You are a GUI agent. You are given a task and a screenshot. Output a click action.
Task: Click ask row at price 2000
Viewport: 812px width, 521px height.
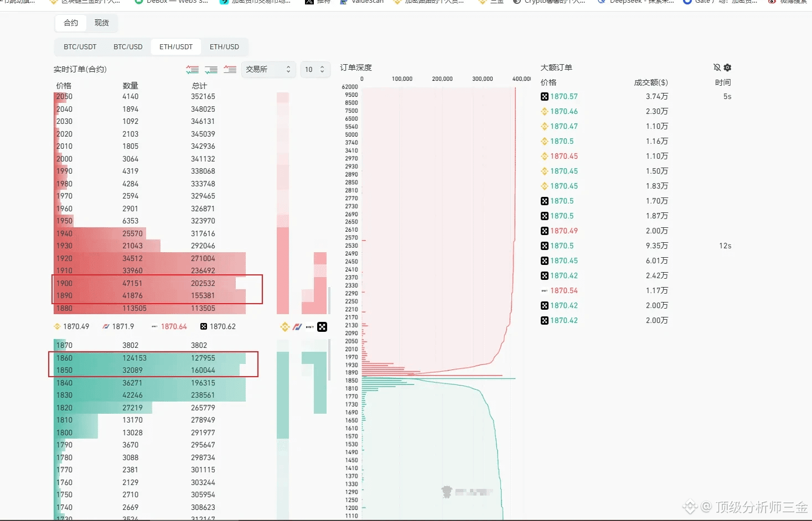149,159
